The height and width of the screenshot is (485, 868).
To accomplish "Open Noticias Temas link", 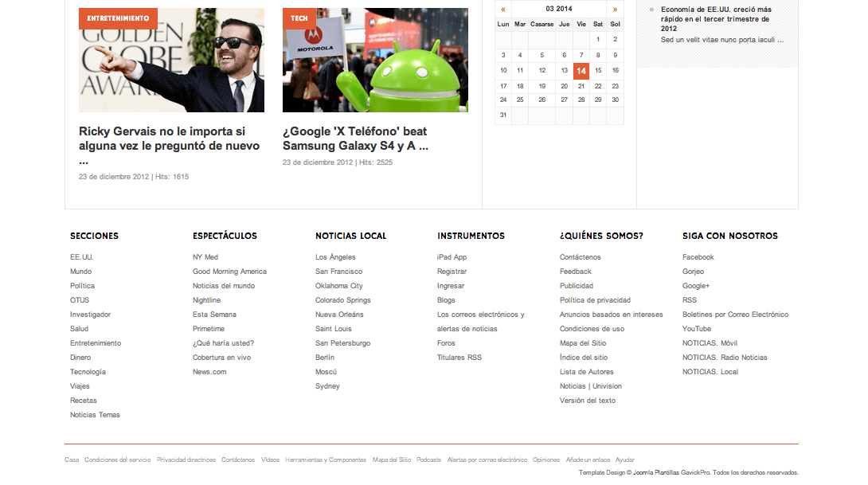I will point(95,415).
